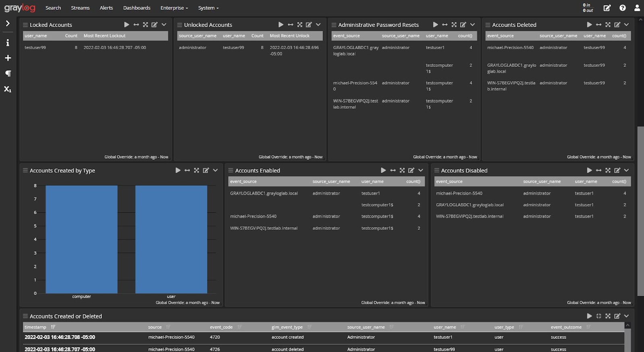Open the help question mark icon
This screenshot has width=644, height=352.
click(x=623, y=8)
